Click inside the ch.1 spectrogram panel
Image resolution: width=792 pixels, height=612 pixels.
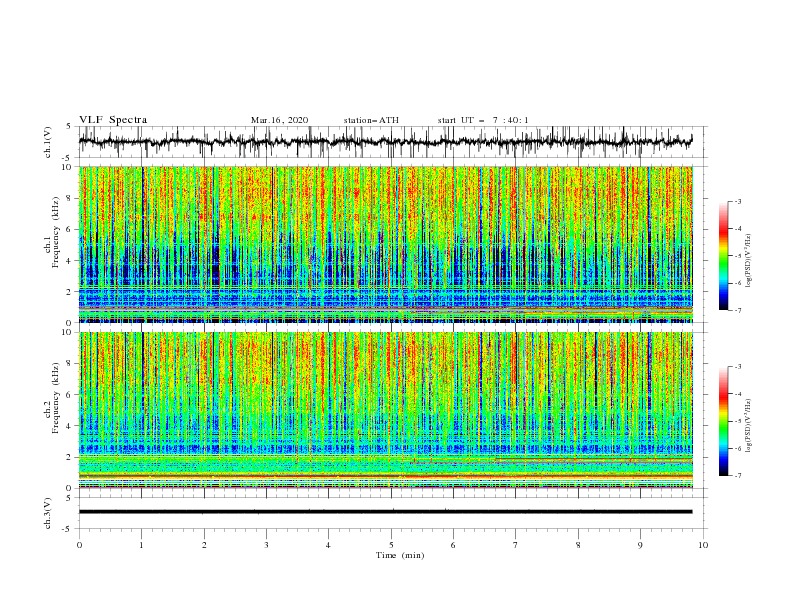[385, 244]
